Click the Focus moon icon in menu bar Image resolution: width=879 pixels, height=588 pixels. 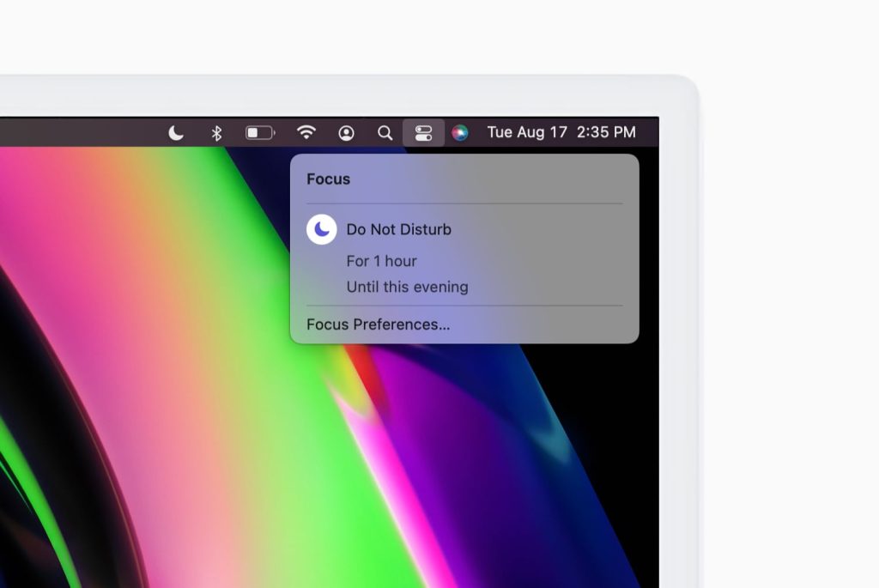(176, 133)
